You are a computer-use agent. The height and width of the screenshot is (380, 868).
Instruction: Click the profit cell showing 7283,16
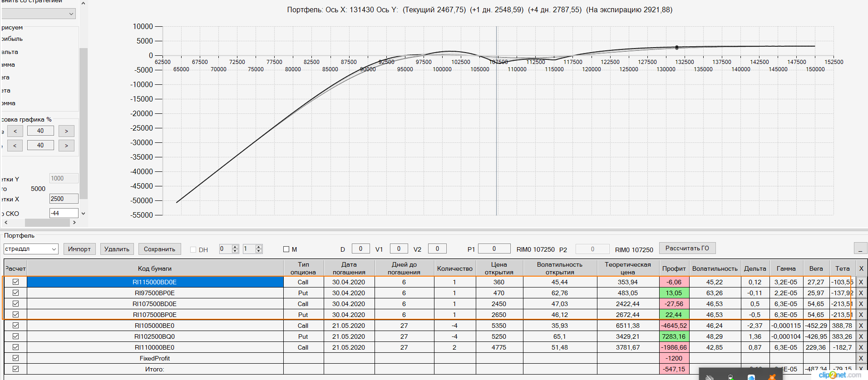pyautogui.click(x=674, y=336)
